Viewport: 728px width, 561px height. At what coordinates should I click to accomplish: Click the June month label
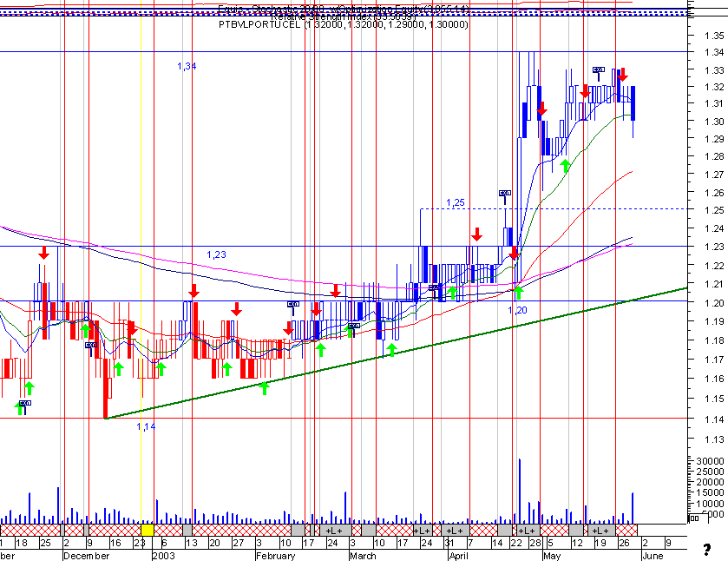653,556
